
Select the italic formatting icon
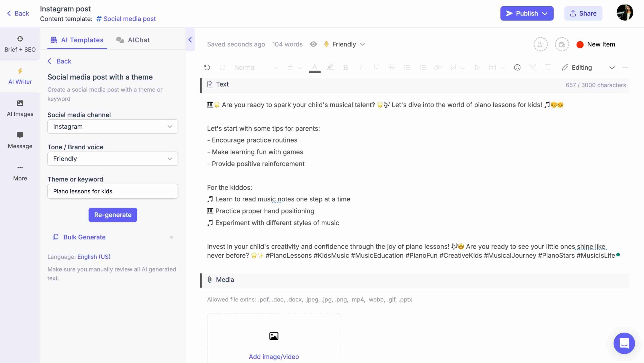click(x=360, y=67)
